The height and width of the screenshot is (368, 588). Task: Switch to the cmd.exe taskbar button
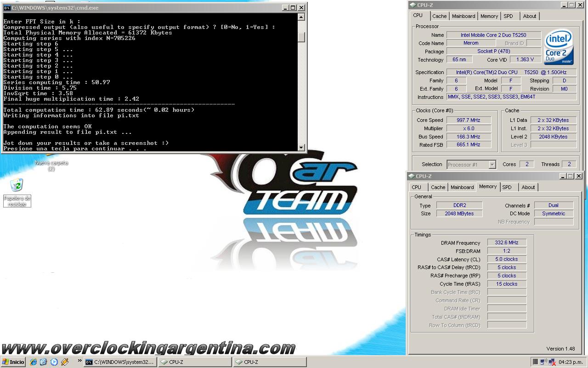pyautogui.click(x=120, y=362)
